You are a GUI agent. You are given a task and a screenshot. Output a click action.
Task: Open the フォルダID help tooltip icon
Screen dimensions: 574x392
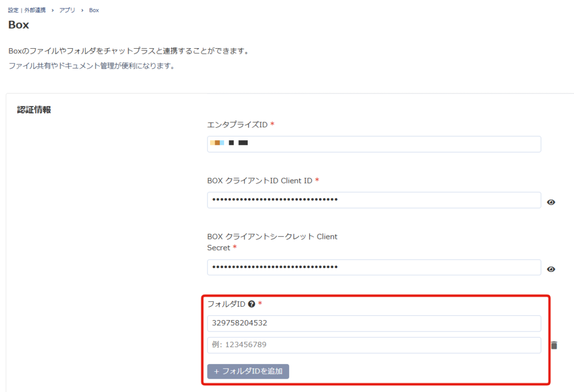point(251,305)
